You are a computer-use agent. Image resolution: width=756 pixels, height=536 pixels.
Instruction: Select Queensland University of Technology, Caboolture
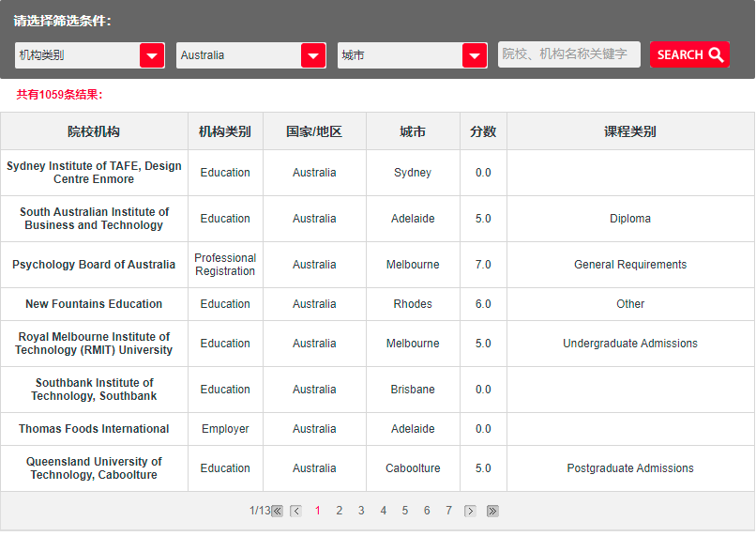tap(94, 468)
